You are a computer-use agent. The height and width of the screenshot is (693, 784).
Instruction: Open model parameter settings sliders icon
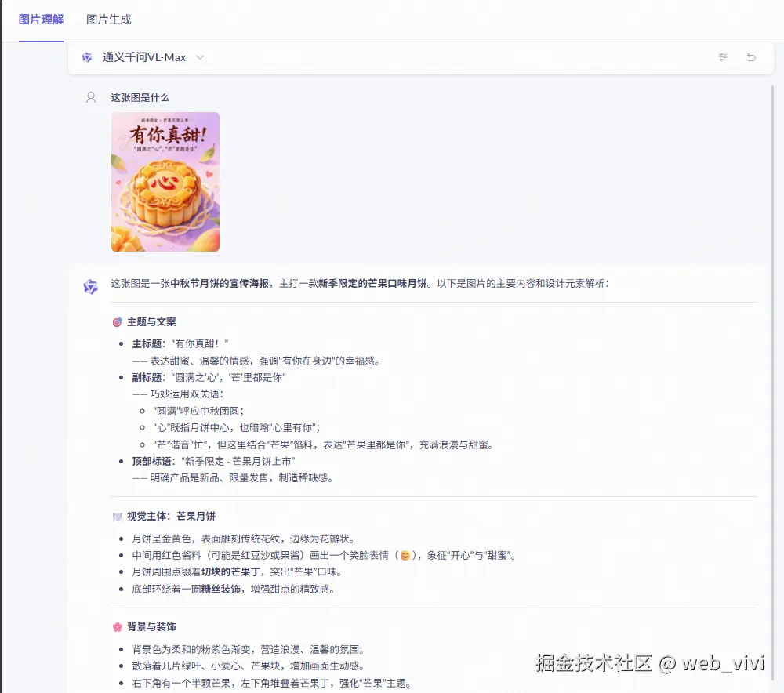click(723, 57)
